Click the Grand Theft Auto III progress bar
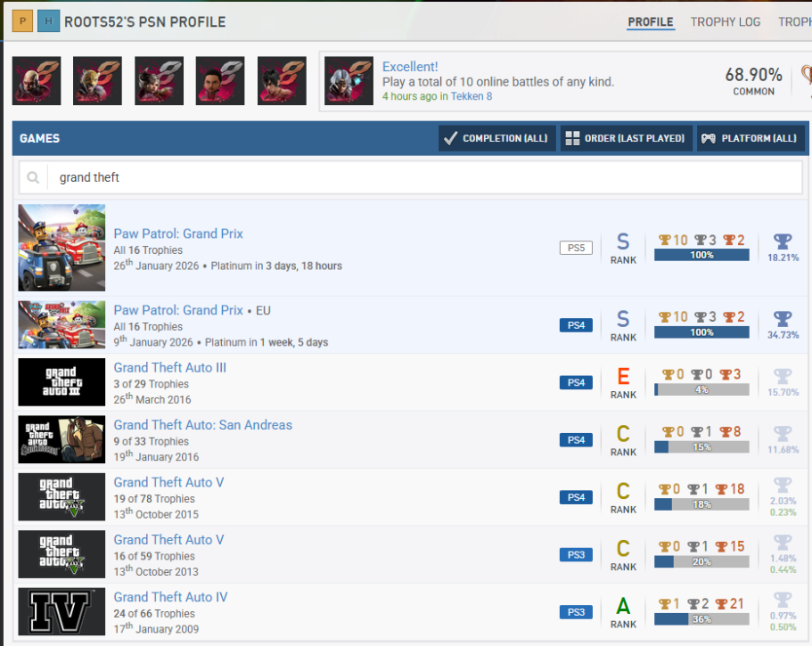Viewport: 812px width, 646px height. (x=701, y=389)
